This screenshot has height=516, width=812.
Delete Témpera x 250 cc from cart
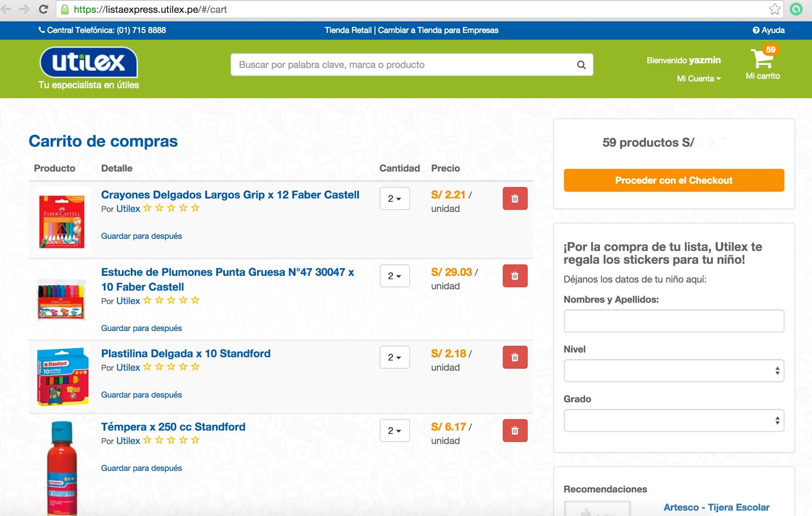point(515,431)
